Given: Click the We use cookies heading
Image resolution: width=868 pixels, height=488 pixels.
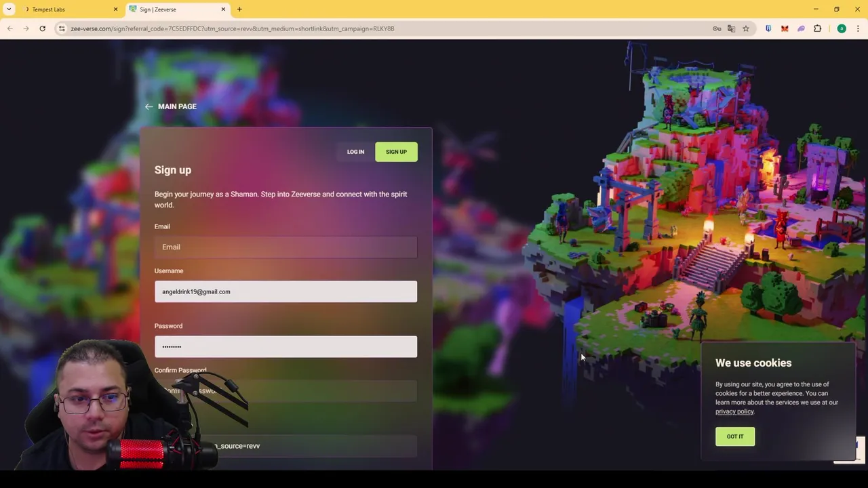Looking at the screenshot, I should [x=753, y=363].
